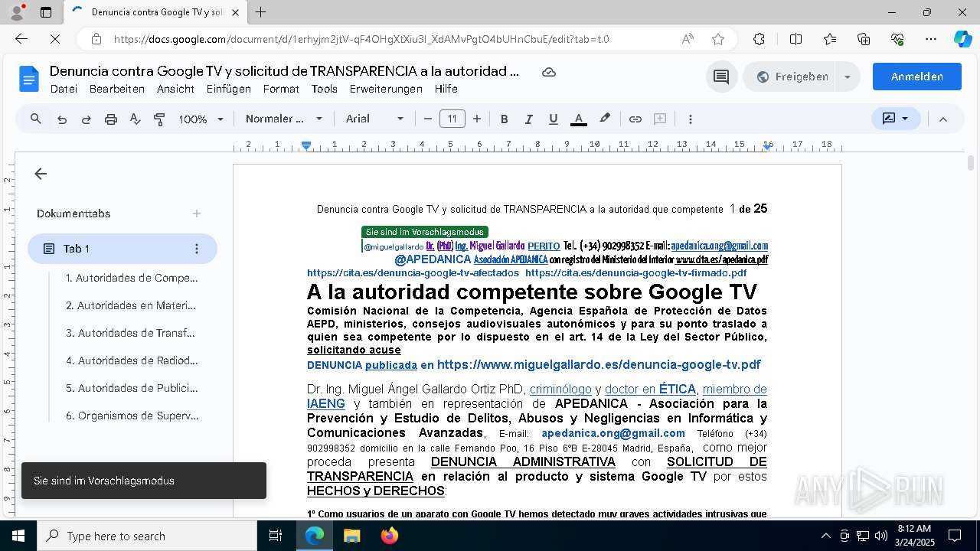Insert a link
This screenshot has height=551, width=980.
coord(635,119)
